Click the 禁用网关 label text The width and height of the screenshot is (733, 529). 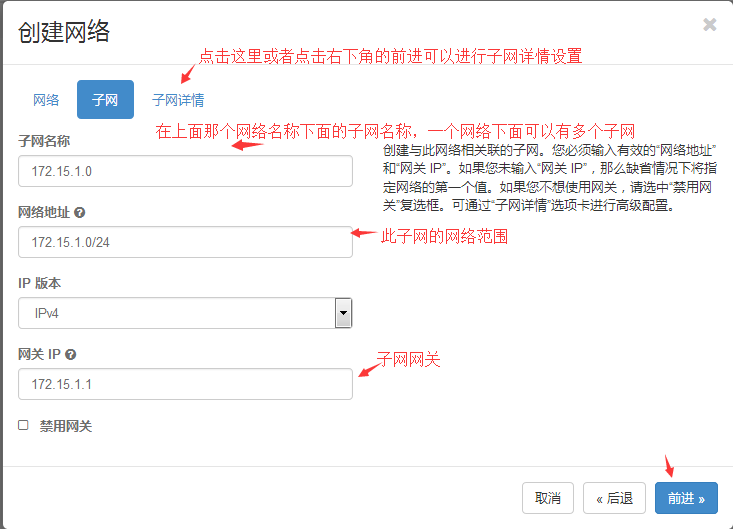point(65,426)
